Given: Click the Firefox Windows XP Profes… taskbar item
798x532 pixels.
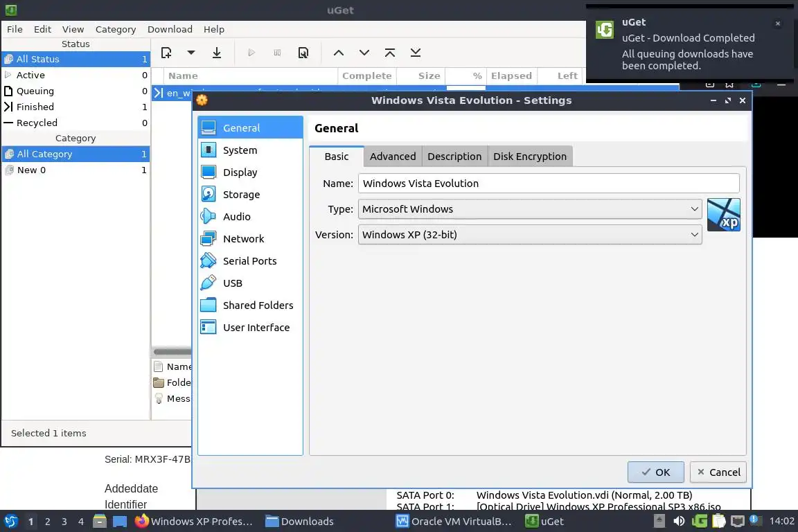Looking at the screenshot, I should tap(194, 522).
